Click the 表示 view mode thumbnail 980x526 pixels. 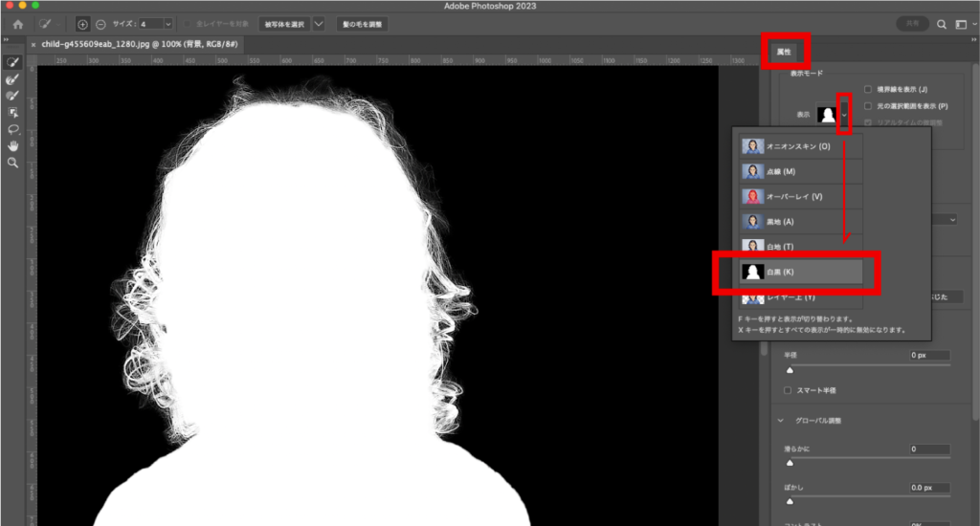point(827,115)
